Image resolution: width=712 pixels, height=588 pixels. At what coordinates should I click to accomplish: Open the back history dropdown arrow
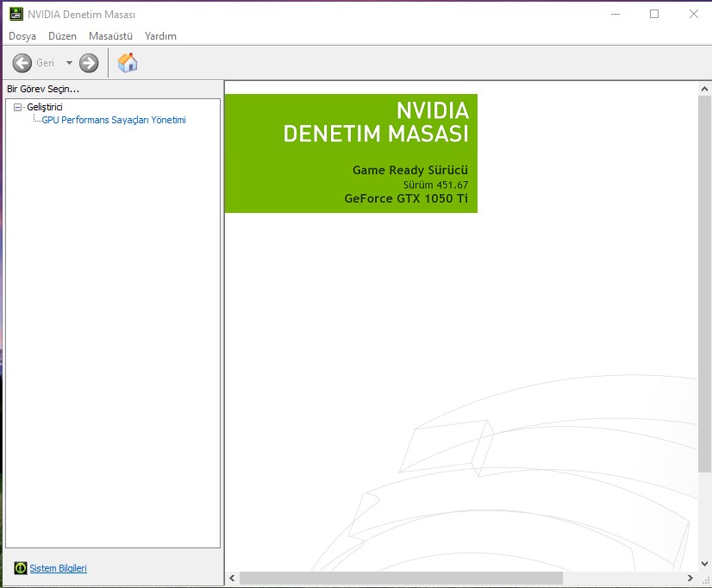(x=69, y=63)
